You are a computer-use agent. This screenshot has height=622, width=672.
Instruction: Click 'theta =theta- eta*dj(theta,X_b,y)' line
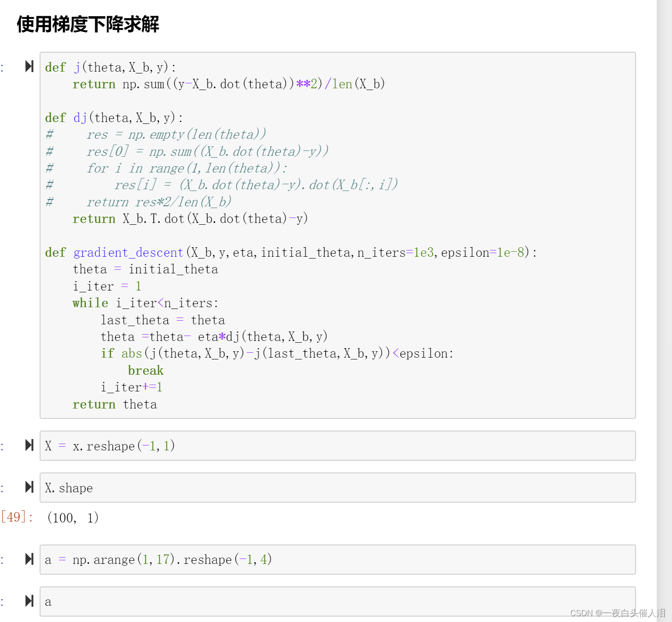click(214, 337)
